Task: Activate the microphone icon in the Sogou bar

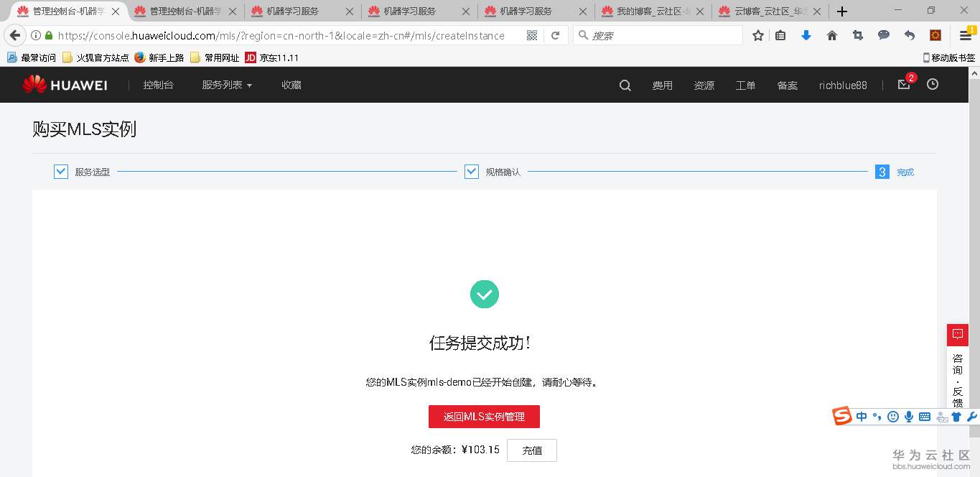Action: click(909, 416)
